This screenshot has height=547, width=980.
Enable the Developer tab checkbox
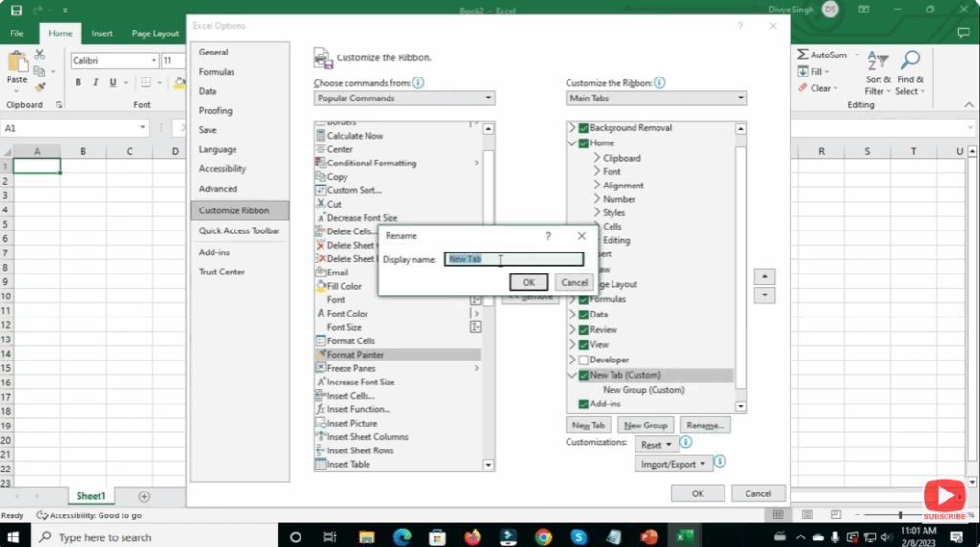[x=583, y=361]
